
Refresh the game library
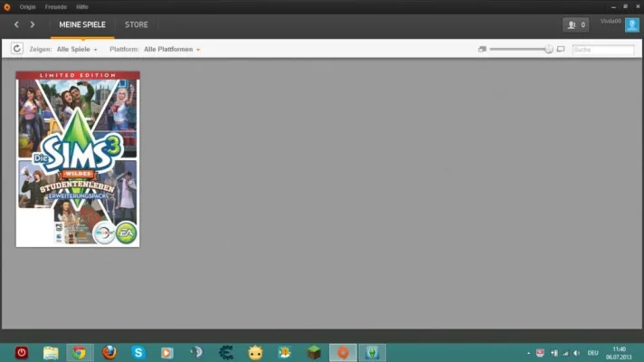[x=17, y=49]
